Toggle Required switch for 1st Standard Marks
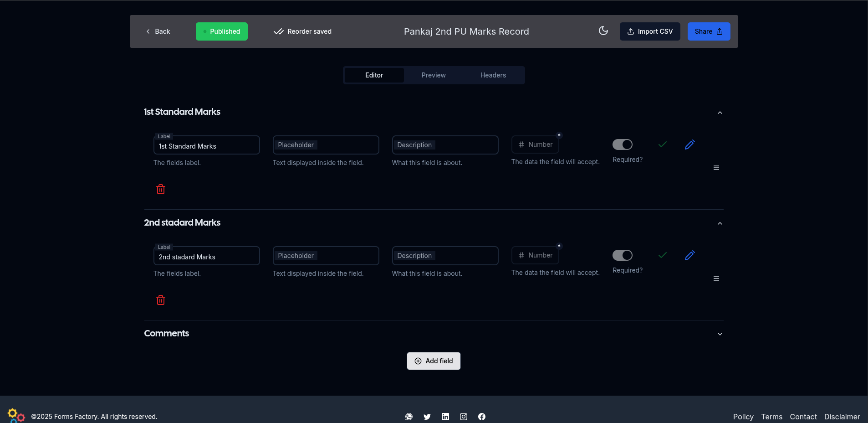The image size is (868, 423). point(622,144)
